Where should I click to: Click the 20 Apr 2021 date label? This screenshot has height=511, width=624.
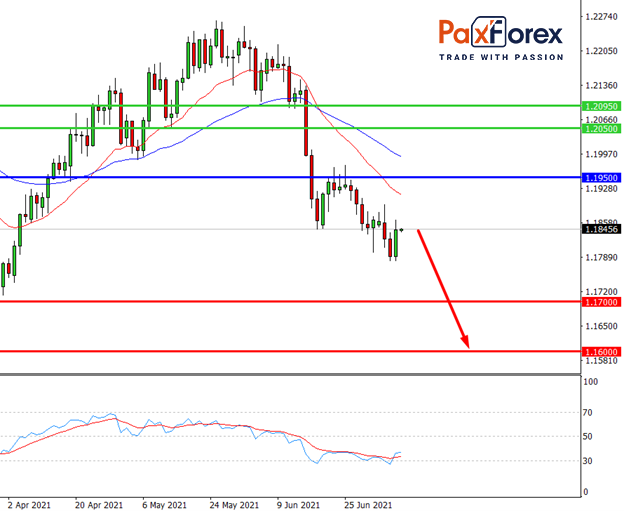(x=99, y=505)
